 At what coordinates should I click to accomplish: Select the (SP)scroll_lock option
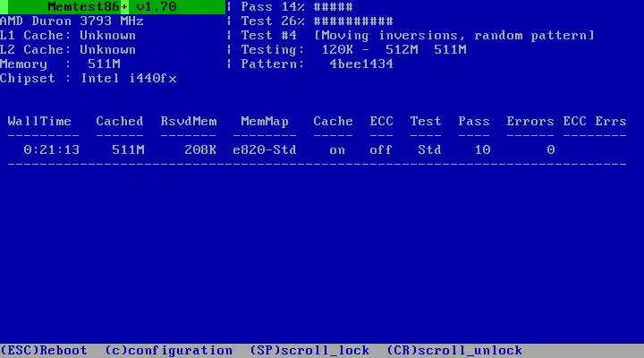click(309, 351)
